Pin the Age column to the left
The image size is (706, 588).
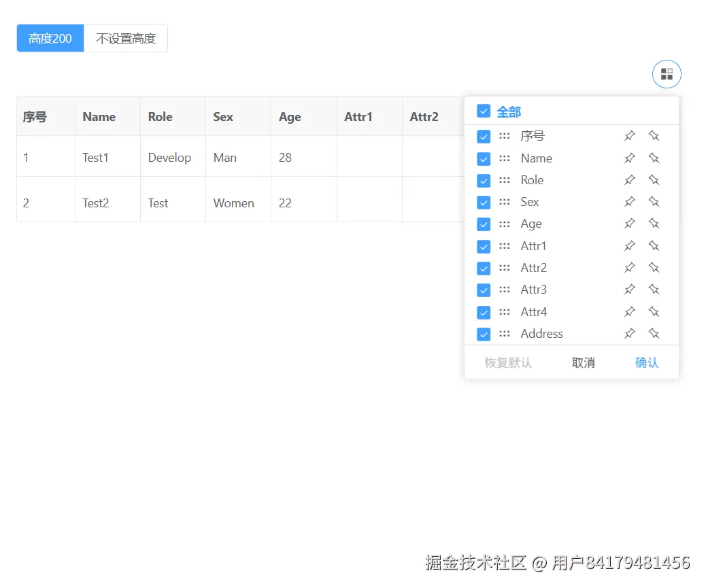click(x=630, y=224)
